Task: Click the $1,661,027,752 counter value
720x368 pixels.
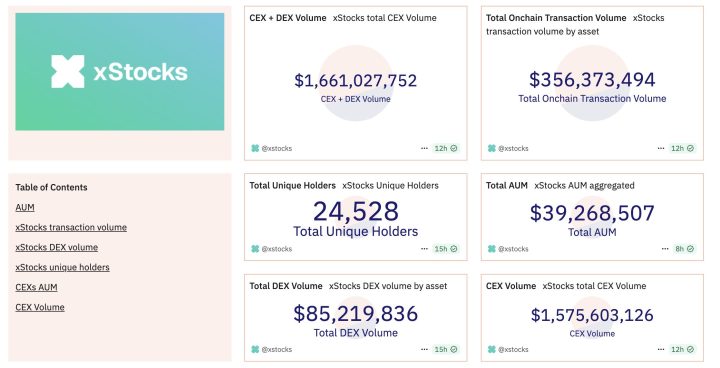Action: (356, 80)
